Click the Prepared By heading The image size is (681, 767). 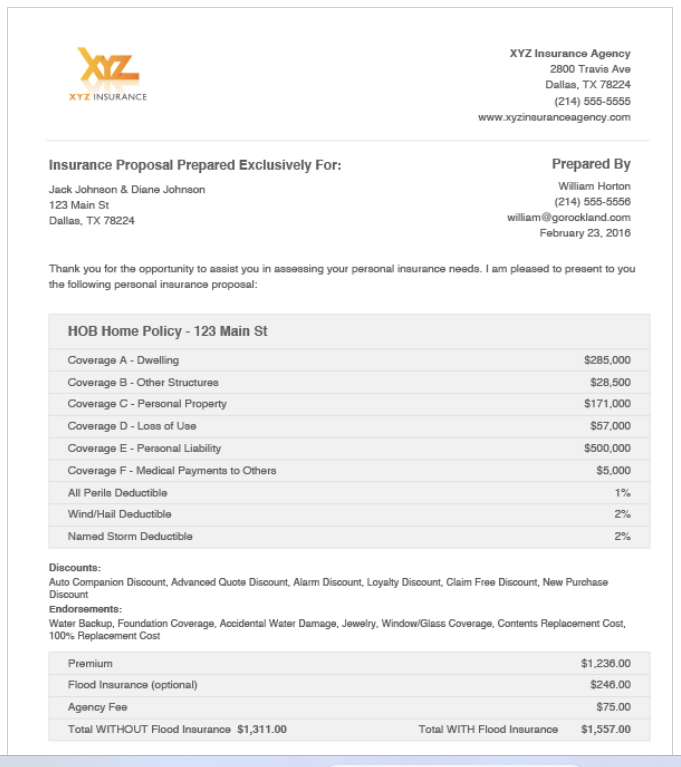click(591, 164)
